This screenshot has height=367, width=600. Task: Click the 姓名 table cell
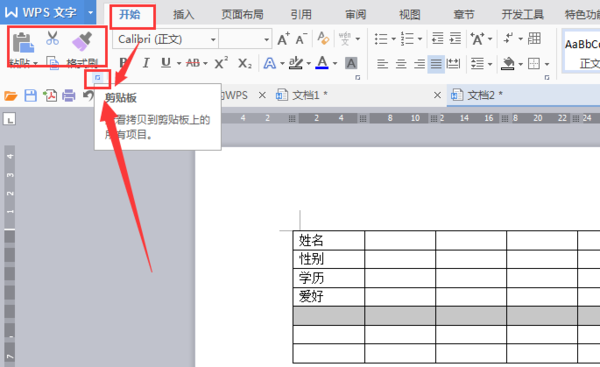click(329, 240)
